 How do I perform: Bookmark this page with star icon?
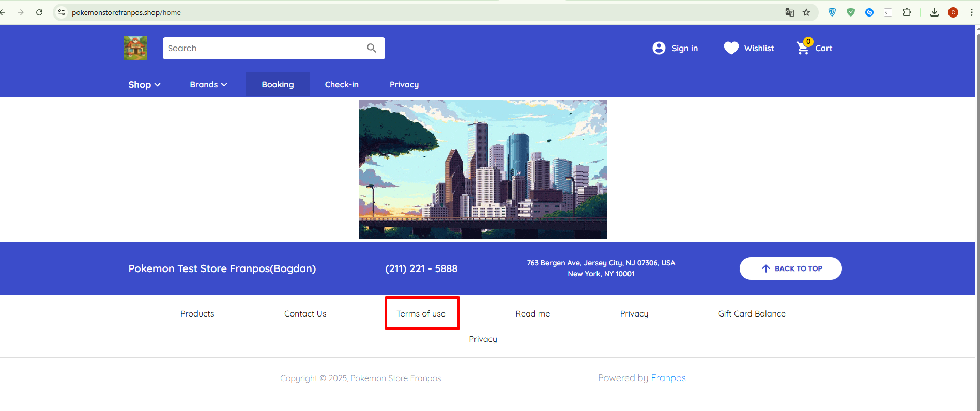[806, 12]
